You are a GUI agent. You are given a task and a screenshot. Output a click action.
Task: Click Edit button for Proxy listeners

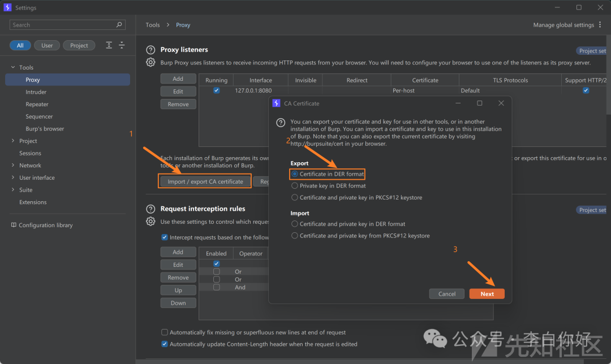pyautogui.click(x=178, y=92)
